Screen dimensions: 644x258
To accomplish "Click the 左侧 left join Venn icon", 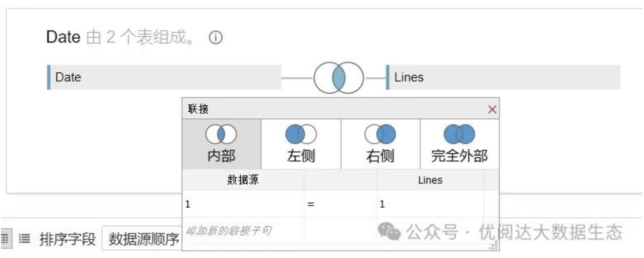I will pos(301,134).
